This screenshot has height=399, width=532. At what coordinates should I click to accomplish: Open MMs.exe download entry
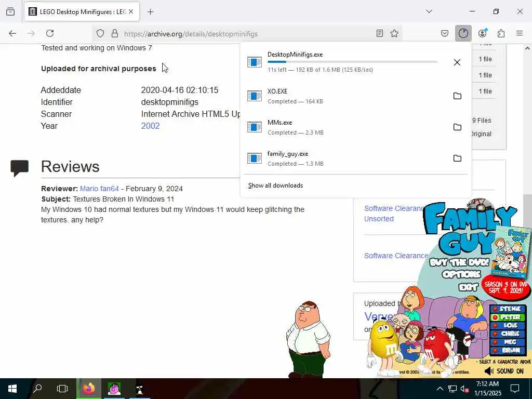click(x=345, y=127)
